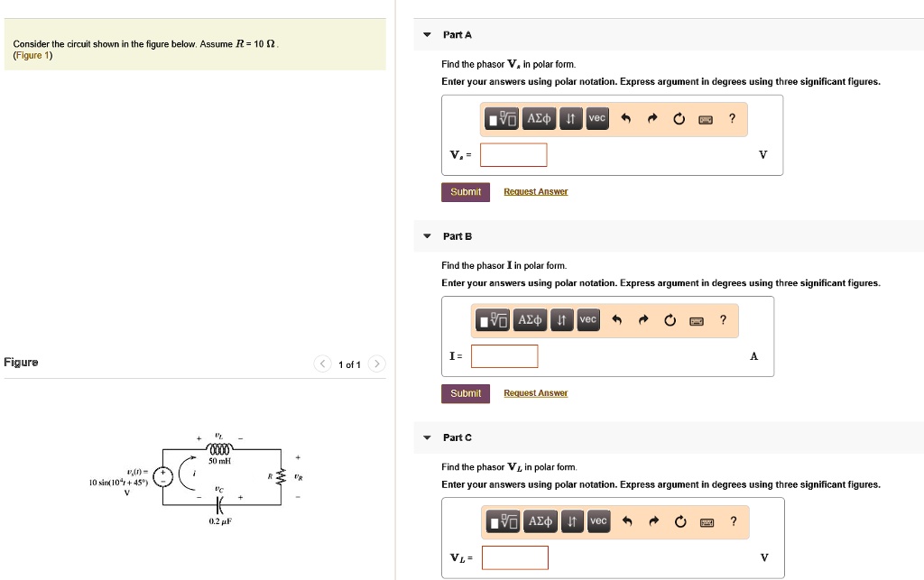924x580 pixels.
Task: Click the undo icon in Part A answer toolbar
Action: pos(626,118)
